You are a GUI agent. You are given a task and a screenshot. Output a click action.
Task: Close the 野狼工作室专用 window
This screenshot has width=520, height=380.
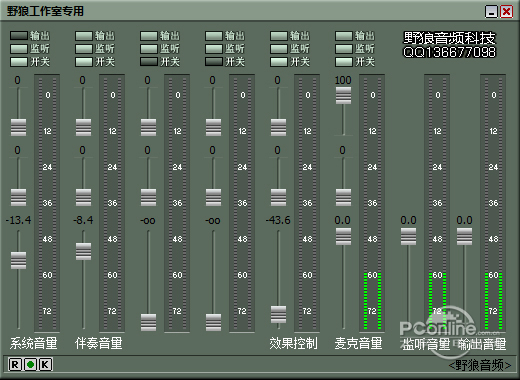(x=506, y=12)
